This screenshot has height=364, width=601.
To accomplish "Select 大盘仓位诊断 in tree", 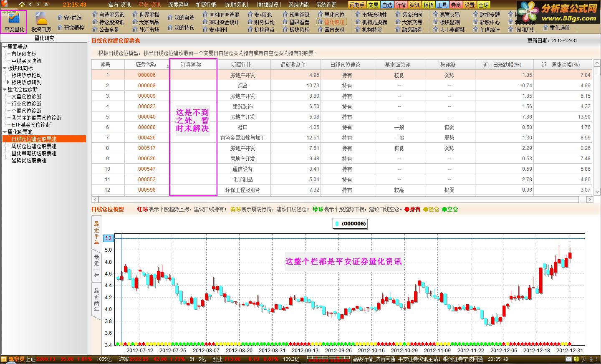I will click(x=26, y=96).
